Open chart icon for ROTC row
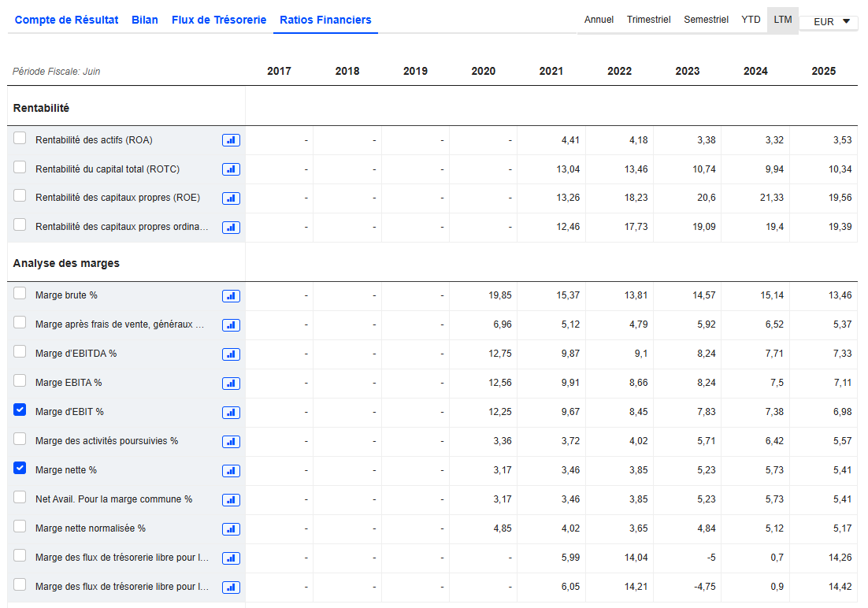The width and height of the screenshot is (868, 608). tap(231, 169)
